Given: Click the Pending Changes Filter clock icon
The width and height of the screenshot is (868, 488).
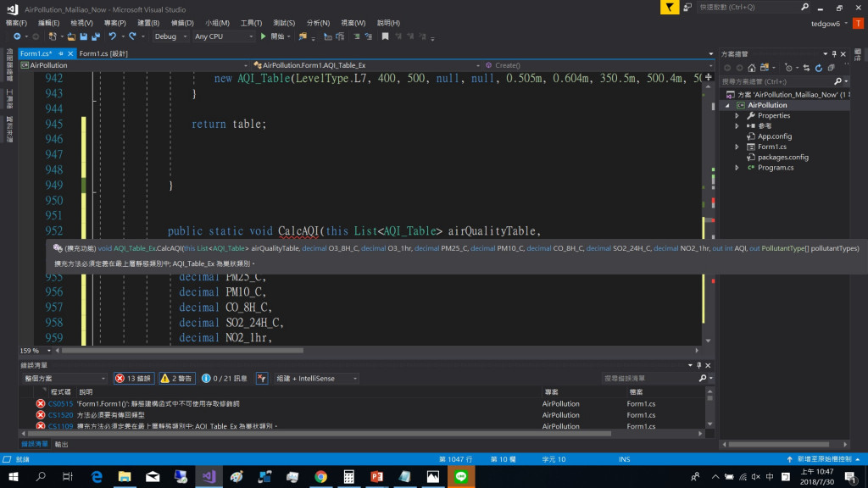Looking at the screenshot, I should pyautogui.click(x=789, y=68).
